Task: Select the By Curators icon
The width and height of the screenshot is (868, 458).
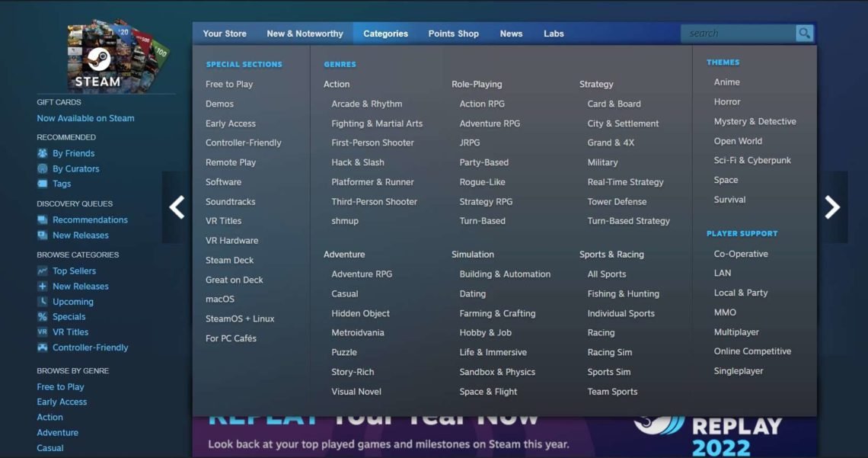Action: [42, 168]
